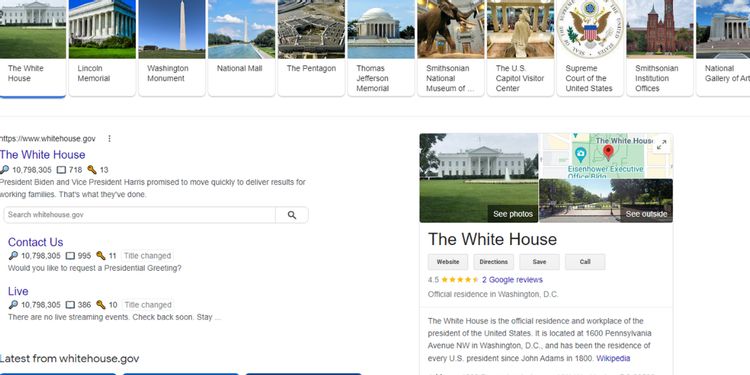Focus the Search whitehouse.gov input field
Image resolution: width=750 pixels, height=375 pixels.
(140, 215)
